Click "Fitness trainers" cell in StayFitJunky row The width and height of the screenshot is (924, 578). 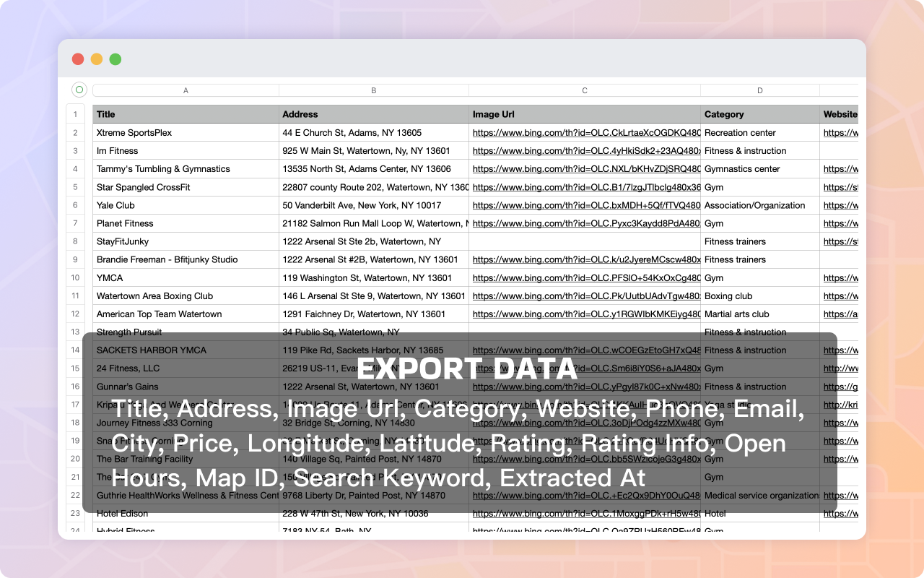(760, 241)
